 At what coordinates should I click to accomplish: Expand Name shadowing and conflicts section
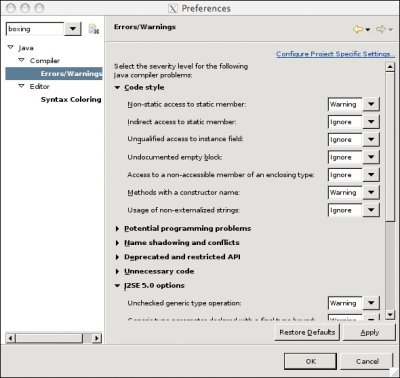click(117, 243)
